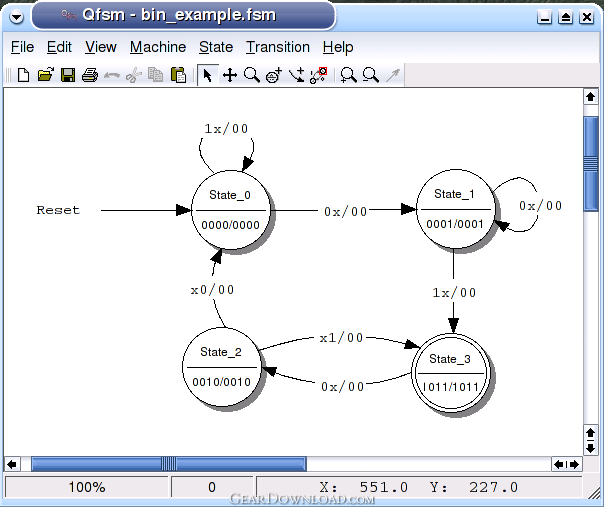Click the x0/00 transition label
The image size is (604, 507).
click(212, 290)
